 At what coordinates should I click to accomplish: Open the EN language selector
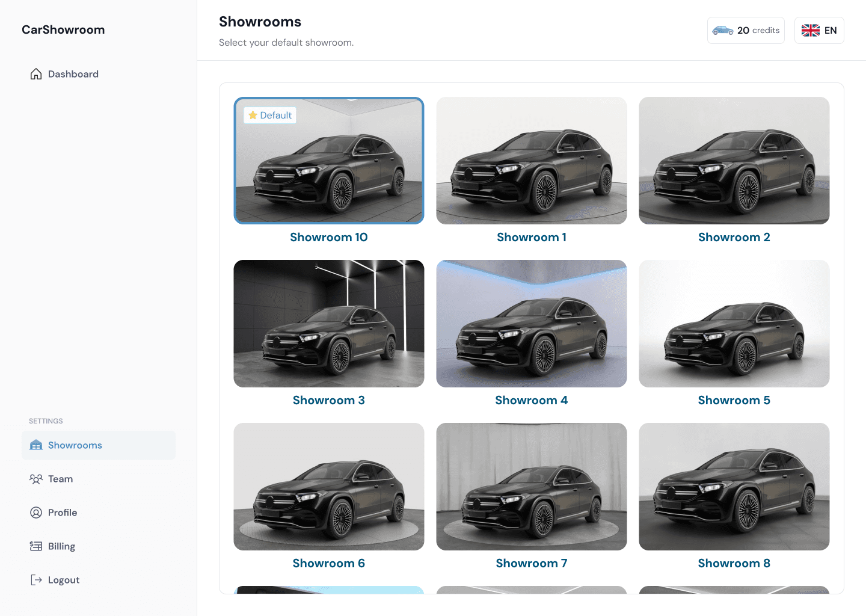pyautogui.click(x=819, y=30)
